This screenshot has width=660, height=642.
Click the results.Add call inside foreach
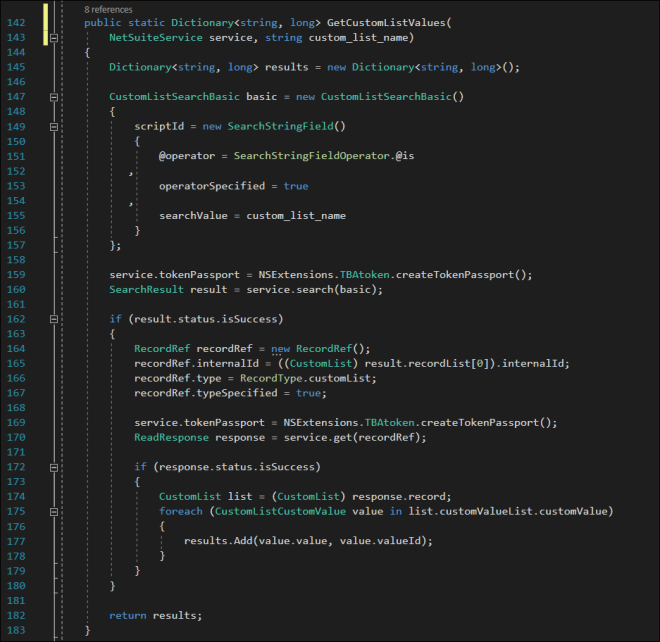point(218,541)
